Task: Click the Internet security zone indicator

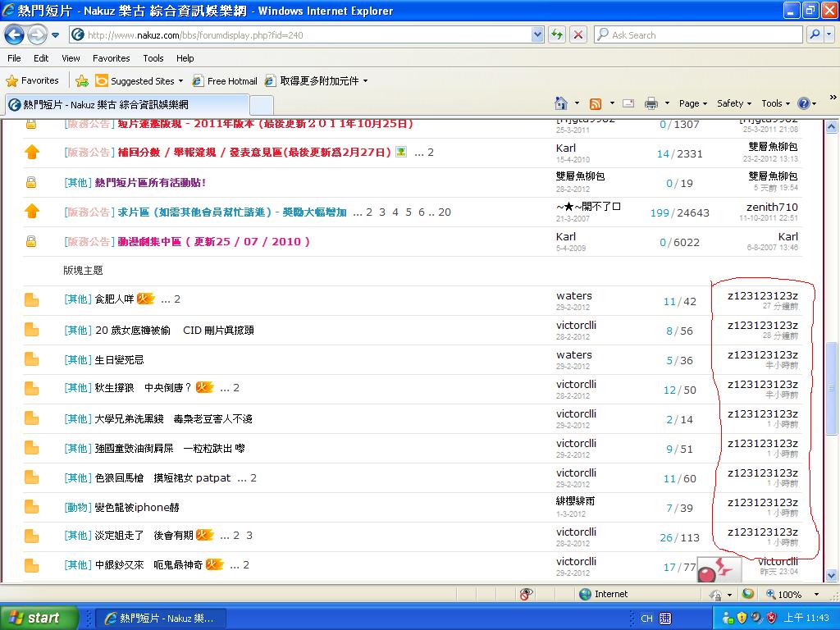Action: point(603,594)
